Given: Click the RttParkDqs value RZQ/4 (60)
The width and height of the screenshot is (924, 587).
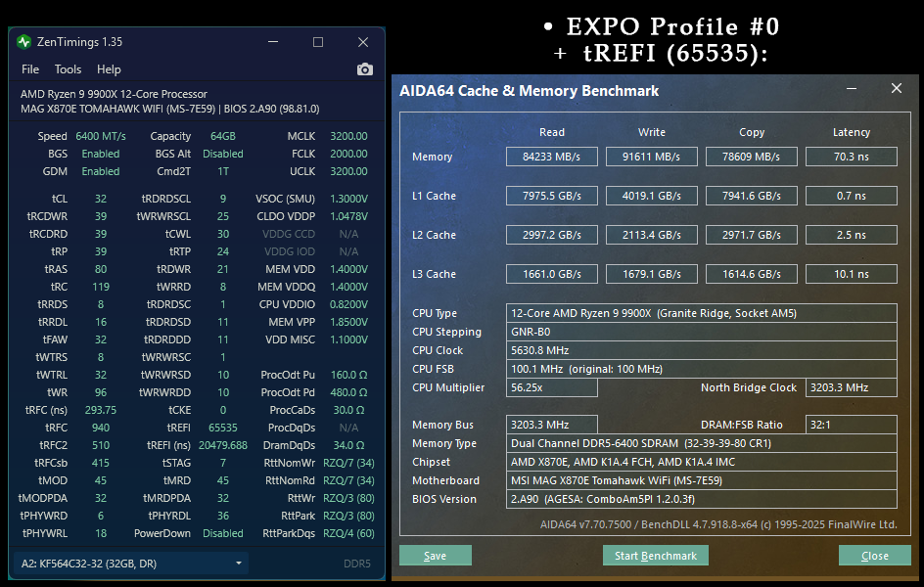Looking at the screenshot, I should coord(348,533).
